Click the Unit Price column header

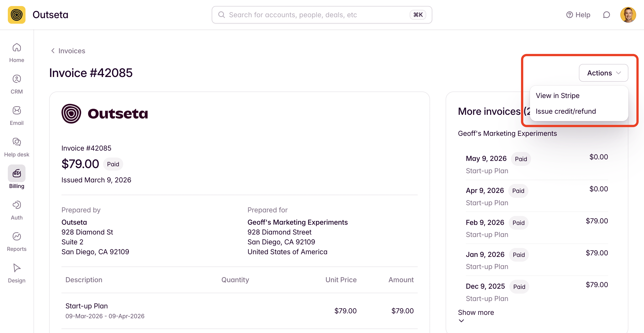(x=341, y=280)
